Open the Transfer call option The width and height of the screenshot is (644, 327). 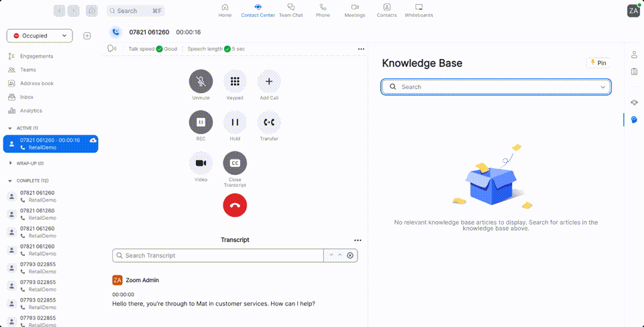pos(269,123)
